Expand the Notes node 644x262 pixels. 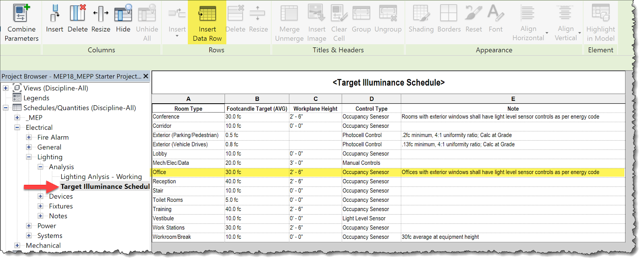40,216
